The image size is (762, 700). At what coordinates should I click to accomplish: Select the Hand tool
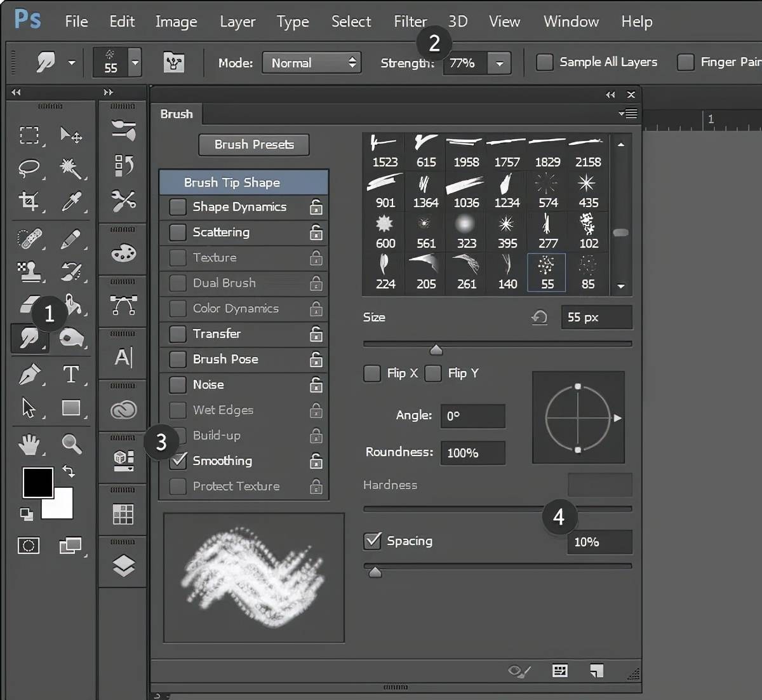tap(29, 443)
